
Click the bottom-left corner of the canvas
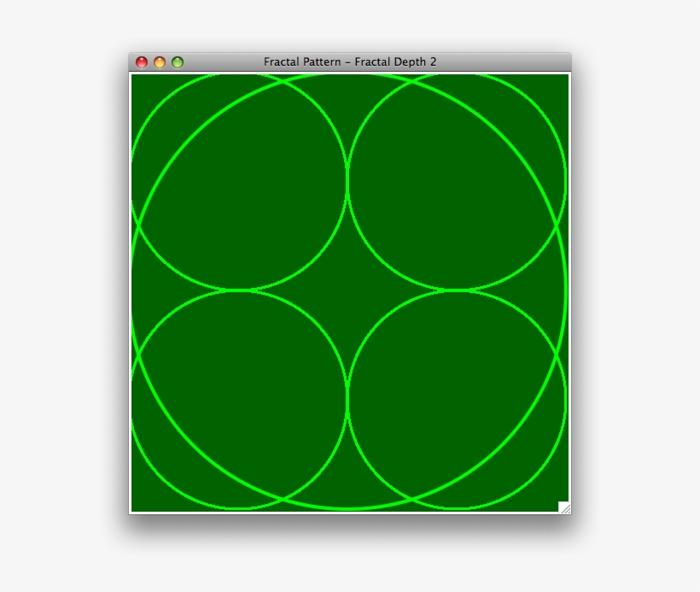(135, 511)
